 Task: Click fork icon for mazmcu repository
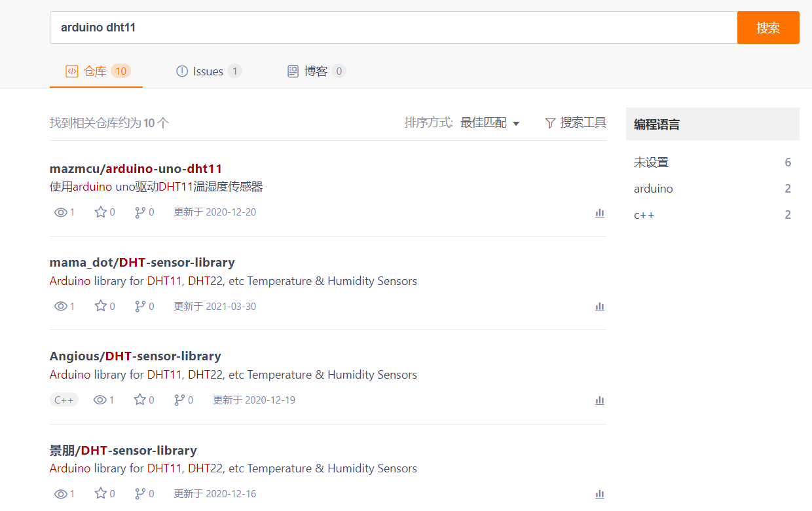click(x=140, y=212)
